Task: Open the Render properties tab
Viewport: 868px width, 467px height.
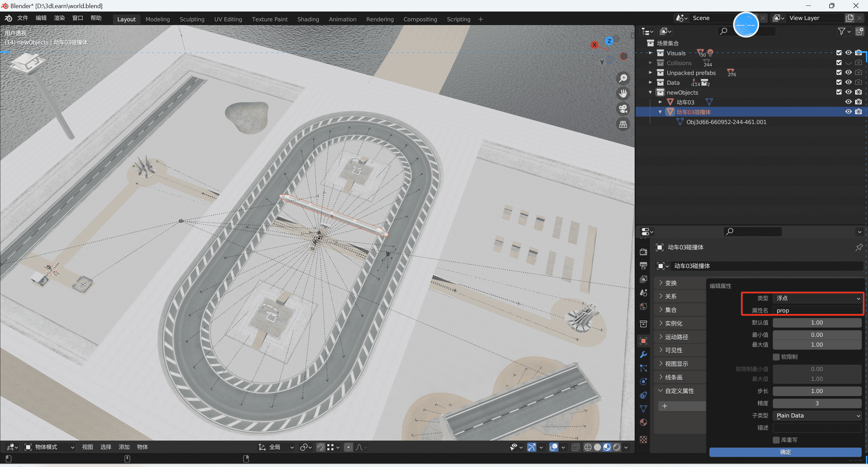Action: (643, 252)
